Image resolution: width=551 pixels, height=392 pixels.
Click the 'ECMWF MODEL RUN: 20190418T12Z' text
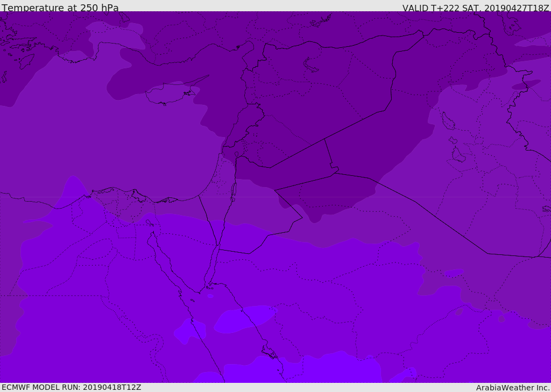(x=72, y=387)
